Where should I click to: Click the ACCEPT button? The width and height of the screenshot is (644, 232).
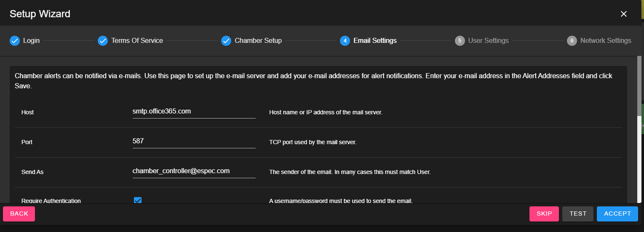(x=617, y=214)
